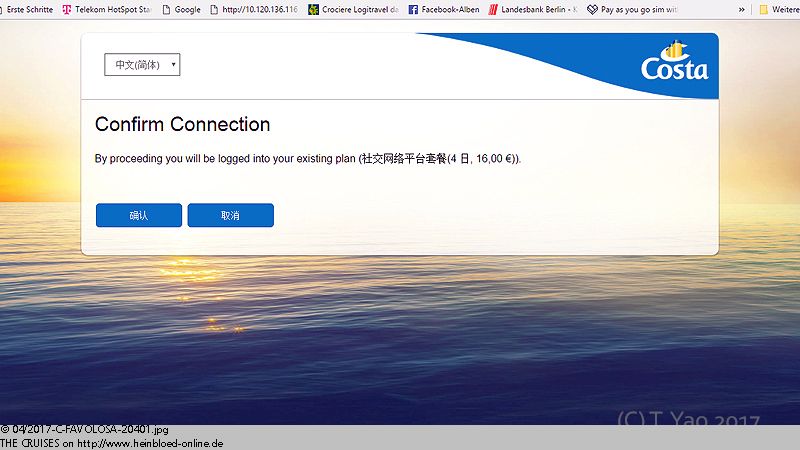Viewport: 800px width, 450px height.
Task: Open the Pay as you go sim bookmark
Action: point(632,9)
